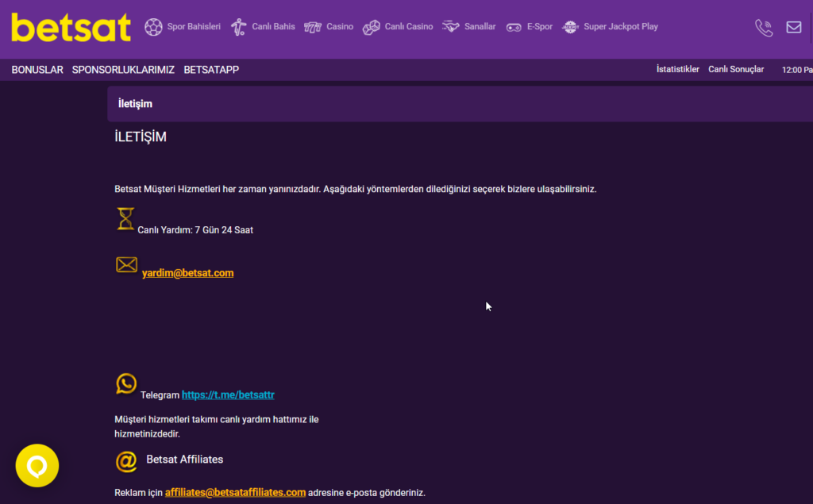The height and width of the screenshot is (504, 813).
Task: Open the yellow live chat bubble button
Action: (37, 466)
